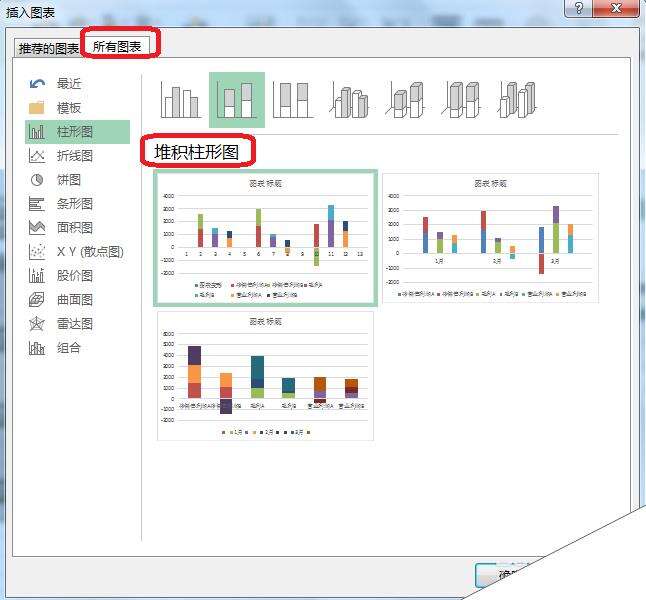Image resolution: width=646 pixels, height=600 pixels.
Task: Click the radar icon beside 雷达图
Action: tap(37, 324)
